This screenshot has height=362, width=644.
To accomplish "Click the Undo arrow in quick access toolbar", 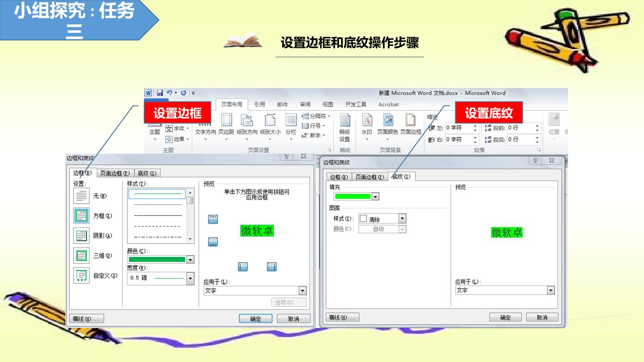I will coord(169,93).
